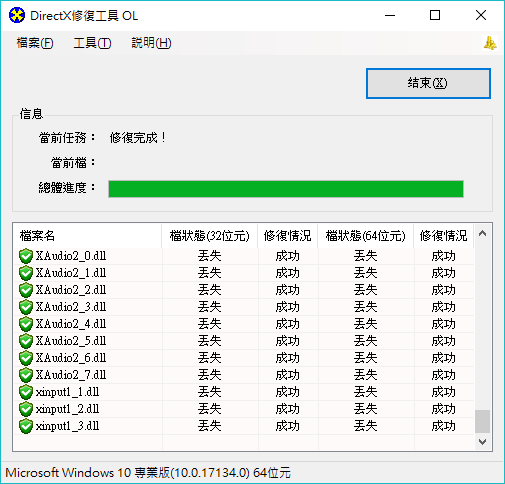Click the 檔狀態(32位元) column header
Screen dimensions: 505x484
210,236
